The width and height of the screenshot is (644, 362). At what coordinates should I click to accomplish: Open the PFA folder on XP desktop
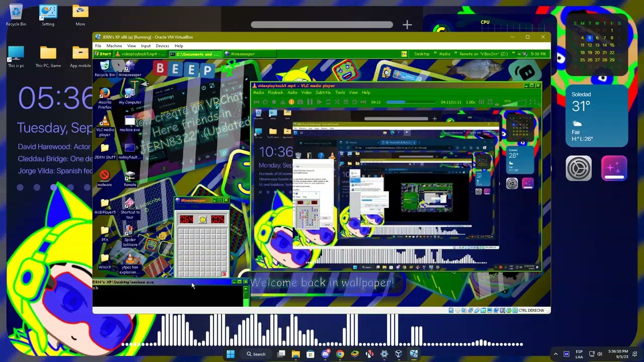[105, 234]
